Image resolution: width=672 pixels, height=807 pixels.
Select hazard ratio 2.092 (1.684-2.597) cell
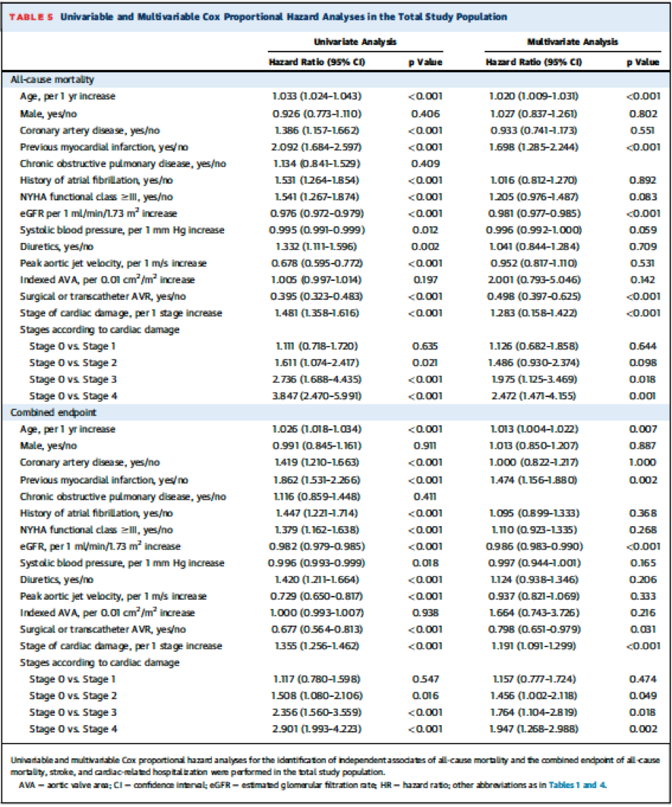click(316, 147)
